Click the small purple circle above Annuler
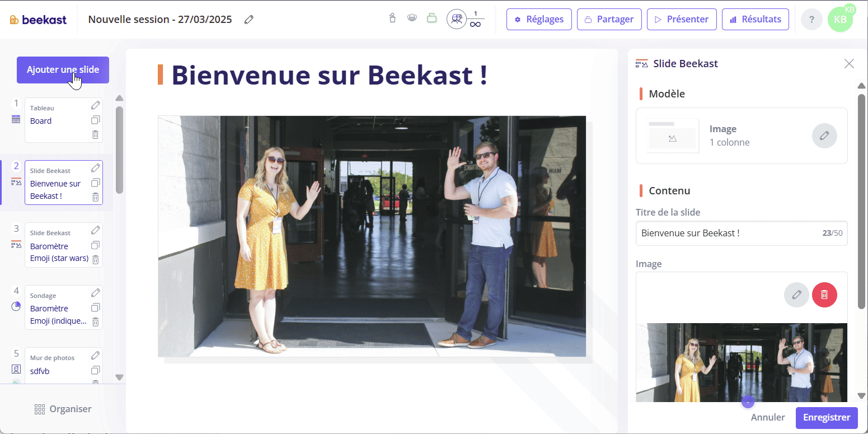Screen dimensions: 868x434 pos(748,402)
